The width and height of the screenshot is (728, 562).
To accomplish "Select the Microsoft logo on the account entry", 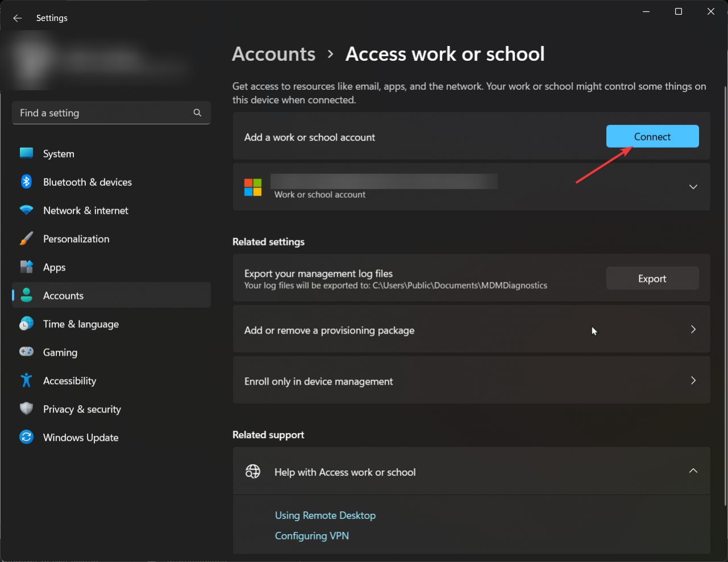I will 253,187.
